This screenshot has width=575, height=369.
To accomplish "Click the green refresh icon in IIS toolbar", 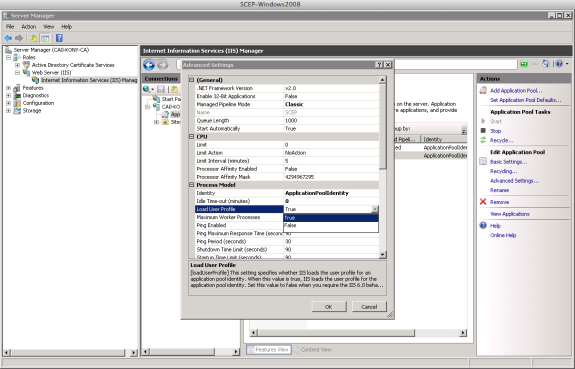I will (x=524, y=64).
